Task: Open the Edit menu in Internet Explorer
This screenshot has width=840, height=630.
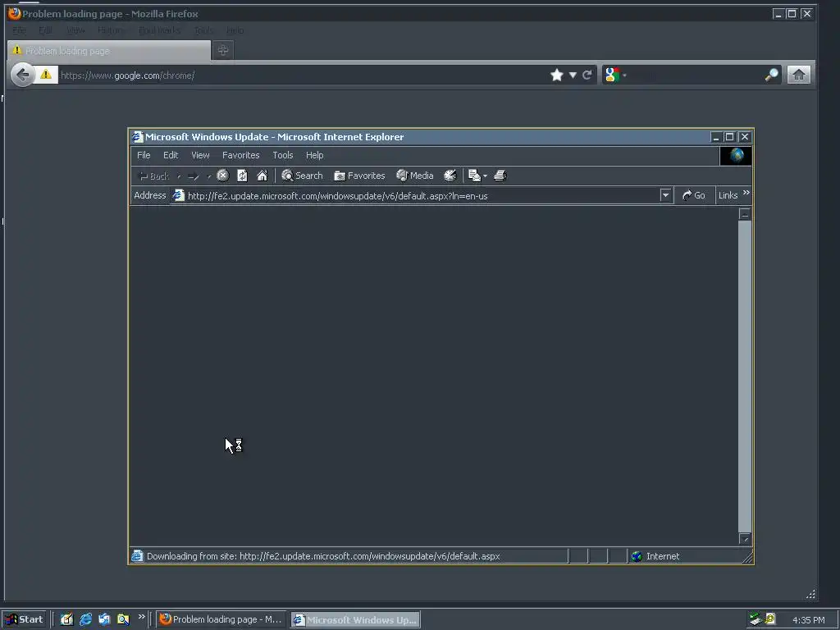Action: [x=171, y=155]
